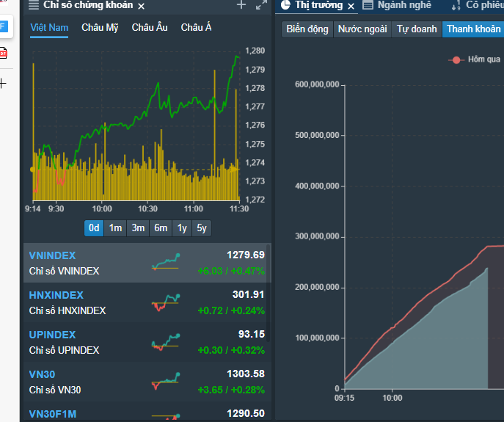
Task: Show the Nước ngoài view
Action: [362, 29]
